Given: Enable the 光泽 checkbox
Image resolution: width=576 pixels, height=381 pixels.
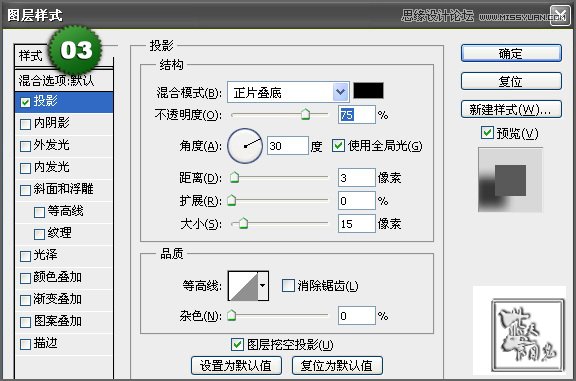Looking at the screenshot, I should [25, 256].
